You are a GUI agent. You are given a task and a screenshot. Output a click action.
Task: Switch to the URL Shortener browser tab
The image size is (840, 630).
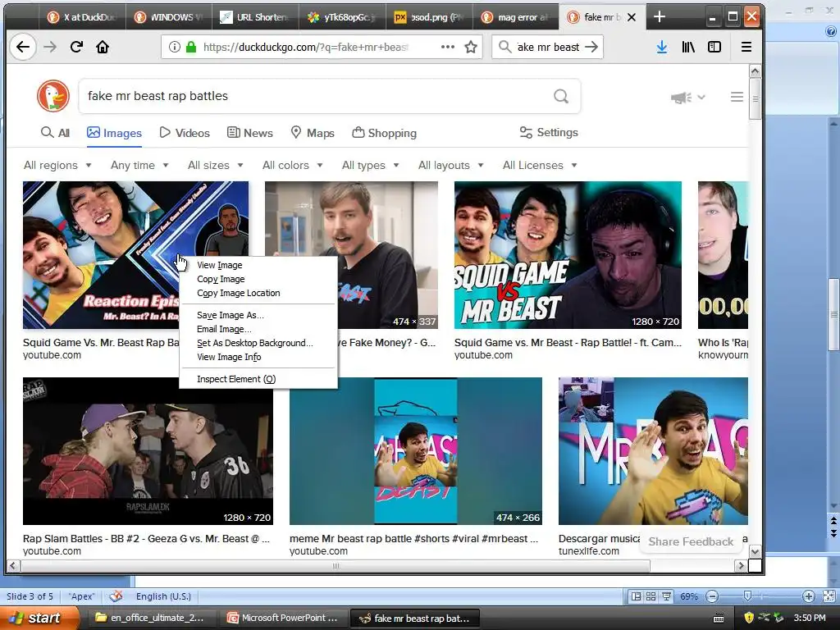pyautogui.click(x=255, y=17)
